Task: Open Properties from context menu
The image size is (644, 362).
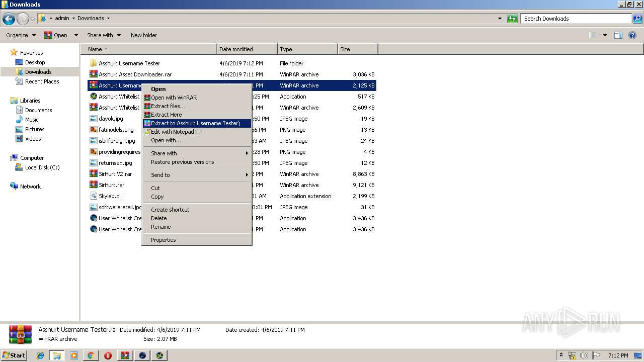Action: pyautogui.click(x=197, y=240)
